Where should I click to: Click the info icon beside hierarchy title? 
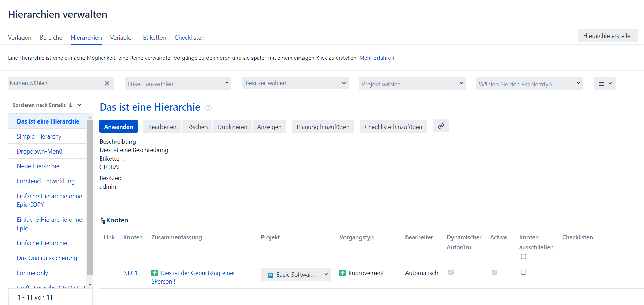(209, 108)
